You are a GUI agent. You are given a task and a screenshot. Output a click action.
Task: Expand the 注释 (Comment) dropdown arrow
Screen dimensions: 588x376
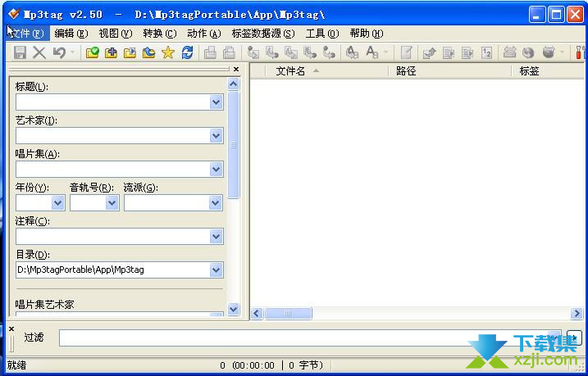pos(216,236)
